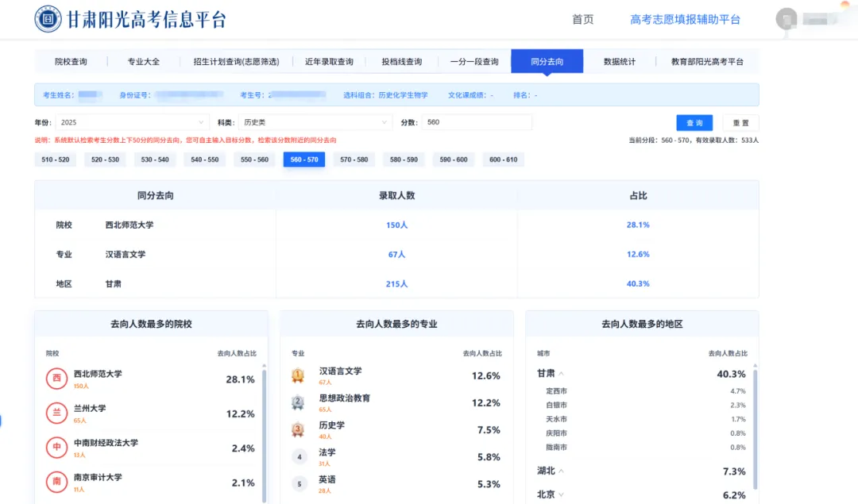Click 白银市 in the region list

[x=556, y=405]
